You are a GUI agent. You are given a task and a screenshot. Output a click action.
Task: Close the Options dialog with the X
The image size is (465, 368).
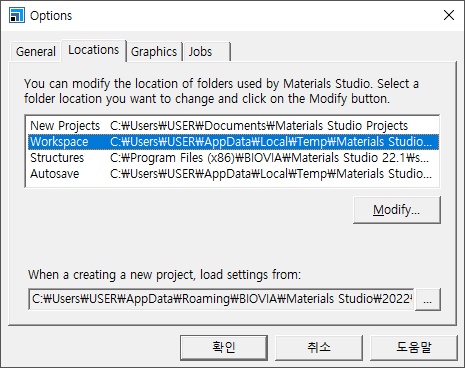pyautogui.click(x=449, y=15)
